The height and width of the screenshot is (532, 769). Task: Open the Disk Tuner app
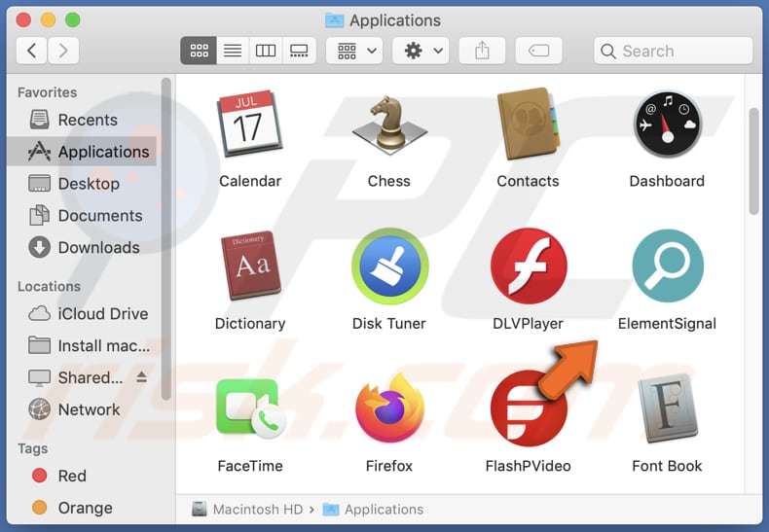(x=389, y=266)
